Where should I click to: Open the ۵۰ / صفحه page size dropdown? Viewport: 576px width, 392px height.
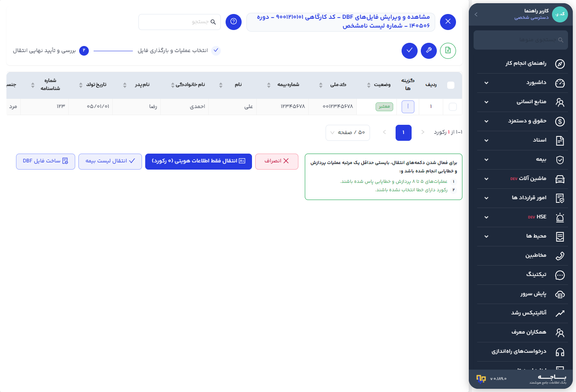click(348, 132)
